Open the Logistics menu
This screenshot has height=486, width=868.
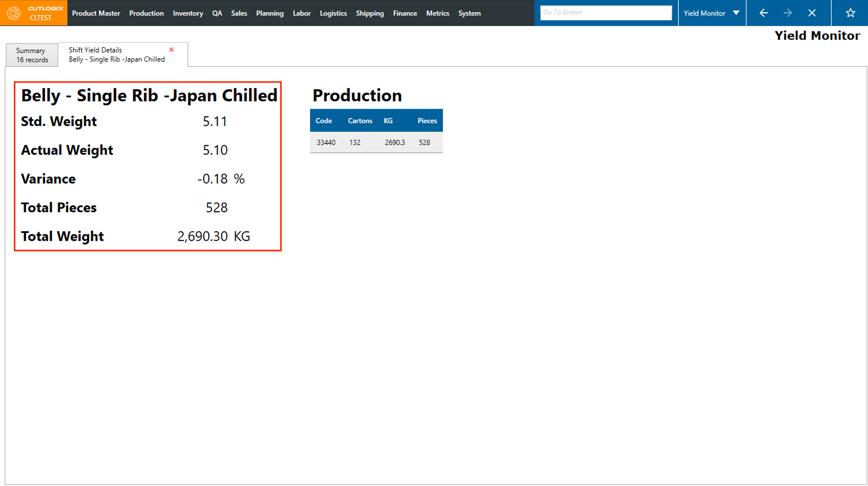coord(333,13)
